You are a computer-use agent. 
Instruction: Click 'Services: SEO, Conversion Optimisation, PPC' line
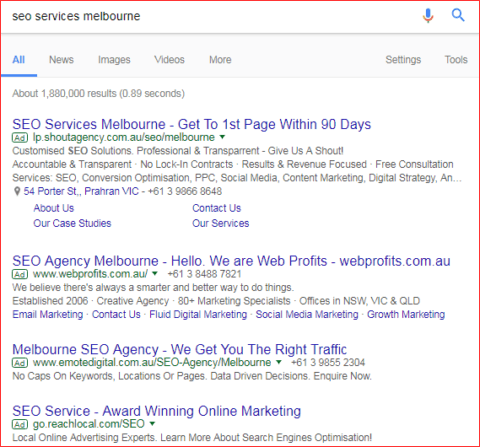point(237,178)
